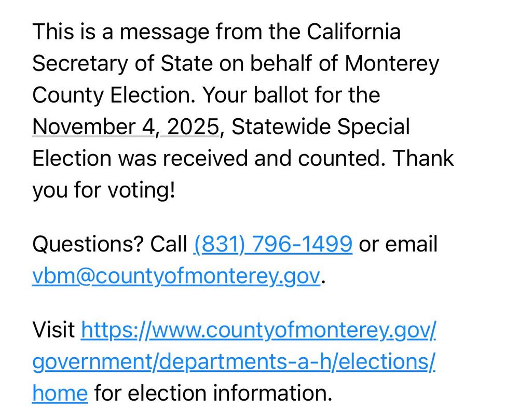The height and width of the screenshot is (420, 519).
Task: Click 'Statewide Special' in the message
Action: 320,127
